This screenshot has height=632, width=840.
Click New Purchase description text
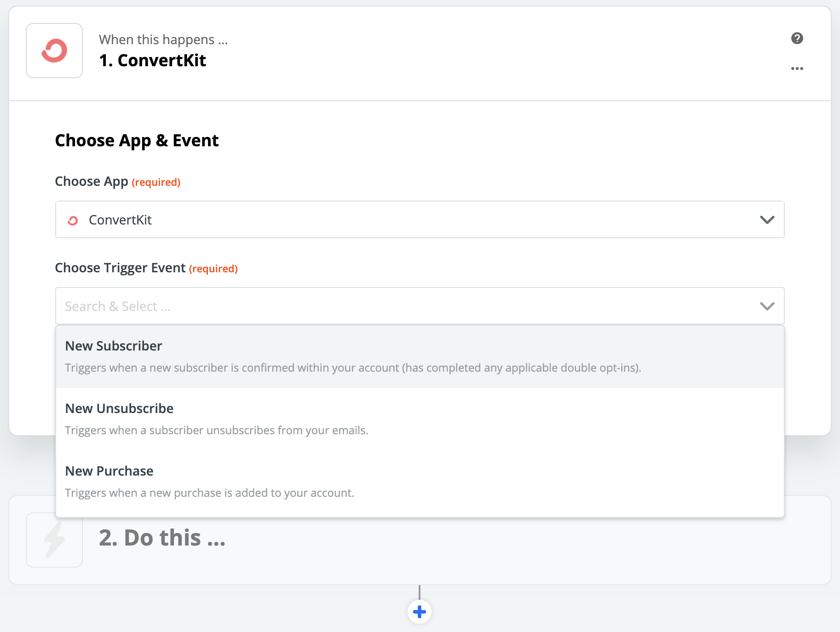click(x=209, y=493)
